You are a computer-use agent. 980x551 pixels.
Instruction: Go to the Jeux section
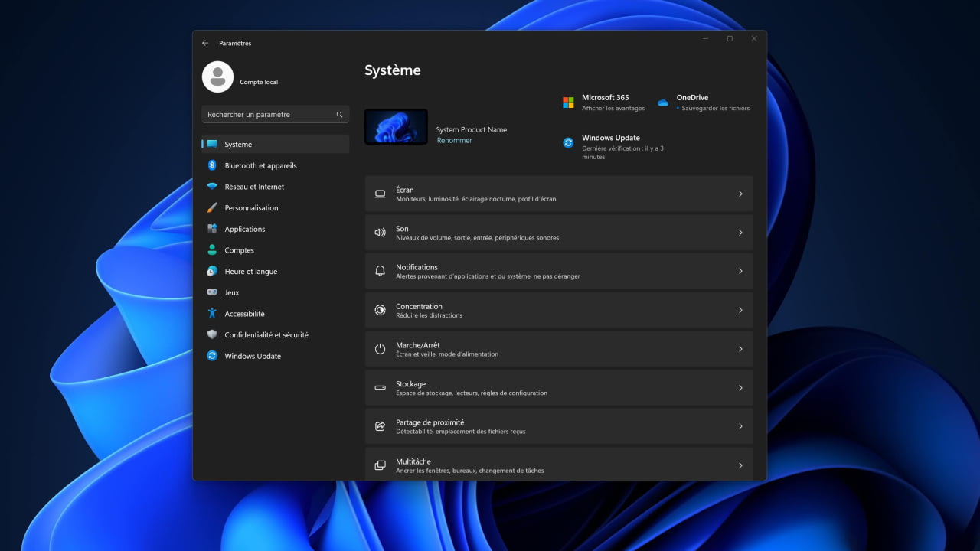pos(276,292)
